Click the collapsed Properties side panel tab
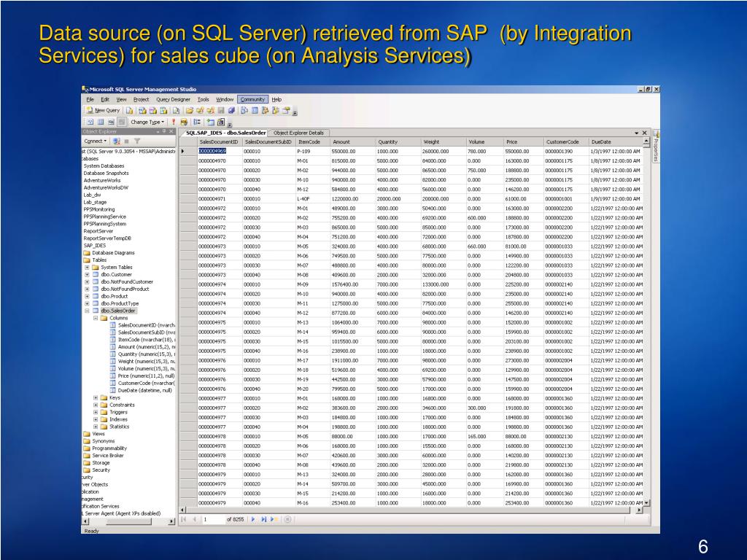 point(656,147)
